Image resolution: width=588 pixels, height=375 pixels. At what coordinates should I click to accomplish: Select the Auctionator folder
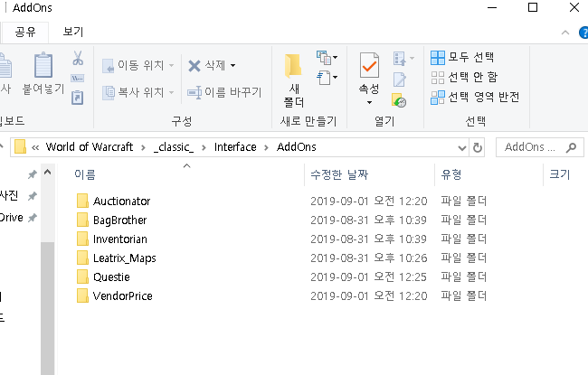point(121,202)
